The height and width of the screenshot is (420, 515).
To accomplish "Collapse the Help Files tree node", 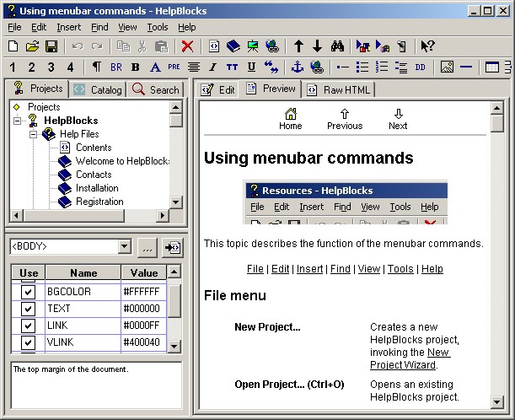I will 33,134.
